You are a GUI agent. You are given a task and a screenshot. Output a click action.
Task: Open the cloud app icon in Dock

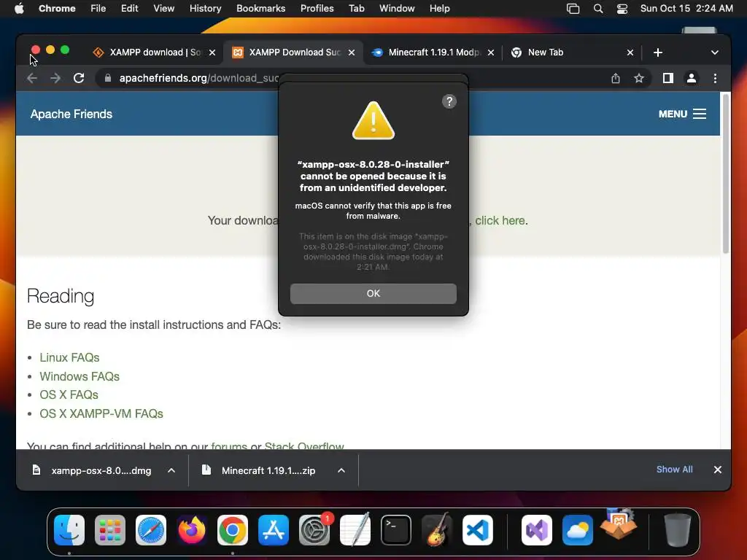tap(578, 530)
